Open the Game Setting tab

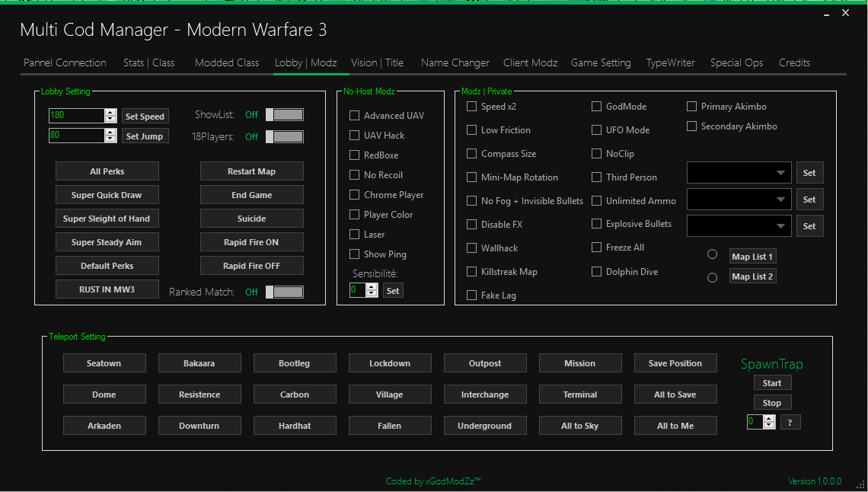pyautogui.click(x=601, y=62)
